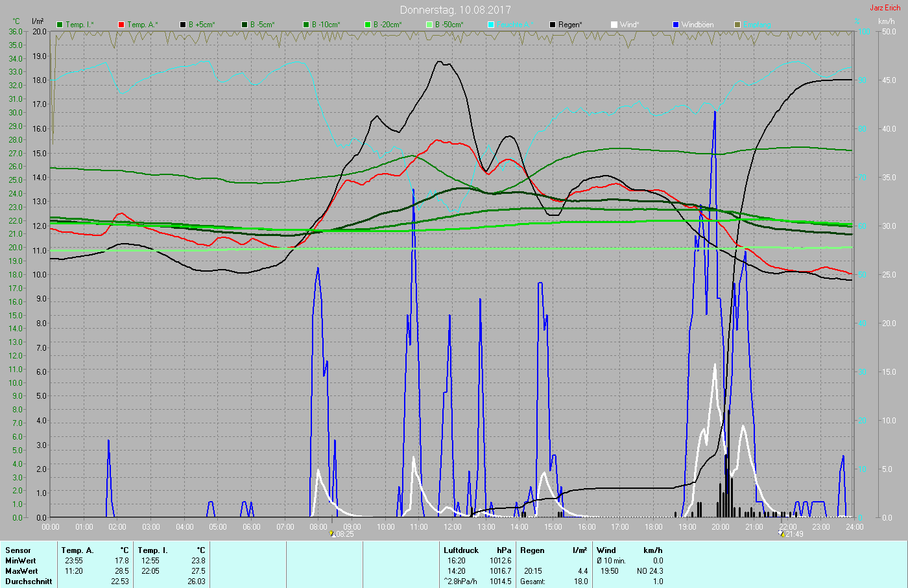Click the Ø 10 min. wind label
Screen dimensions: 908x588
[611, 561]
